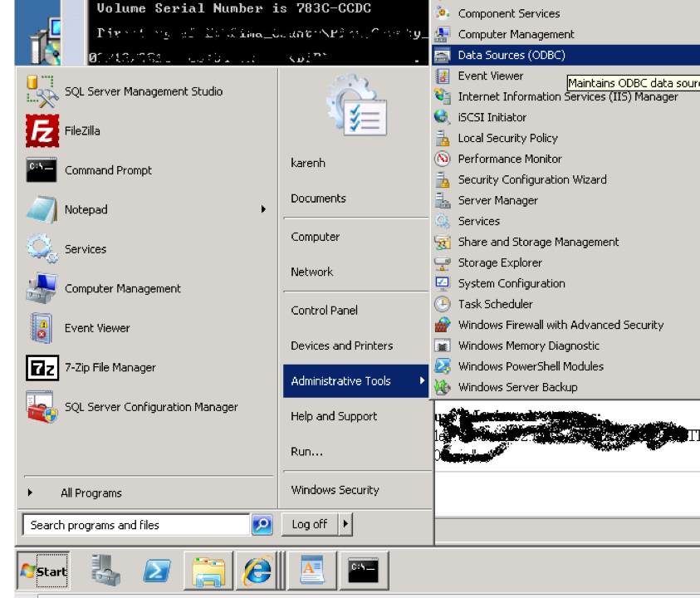This screenshot has height=598, width=700.
Task: Open Control Panel
Action: (x=324, y=311)
